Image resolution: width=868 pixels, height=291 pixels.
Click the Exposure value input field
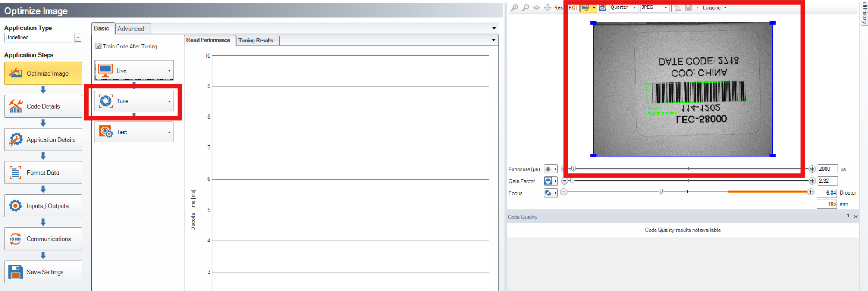coord(827,169)
